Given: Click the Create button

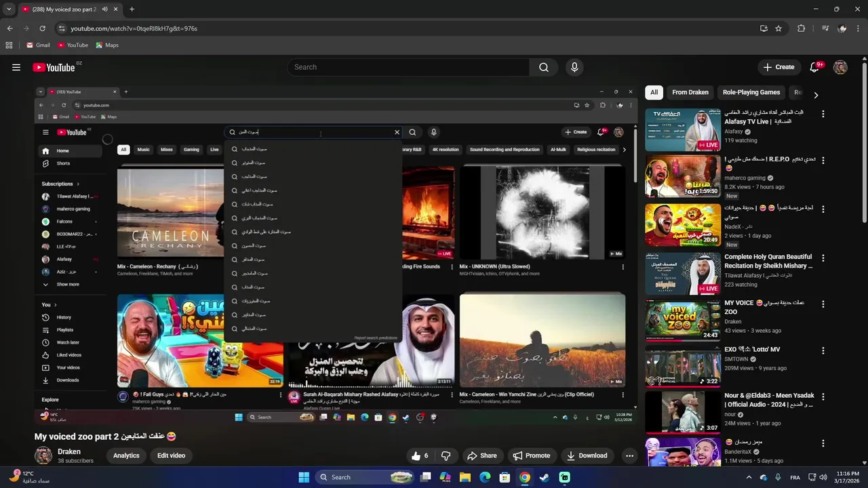Looking at the screenshot, I should pos(778,67).
